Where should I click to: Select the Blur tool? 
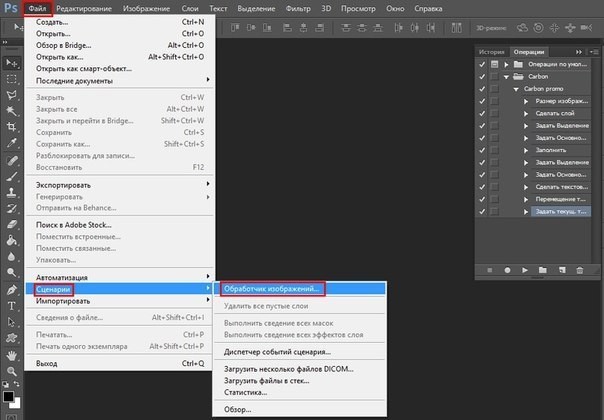(x=12, y=256)
